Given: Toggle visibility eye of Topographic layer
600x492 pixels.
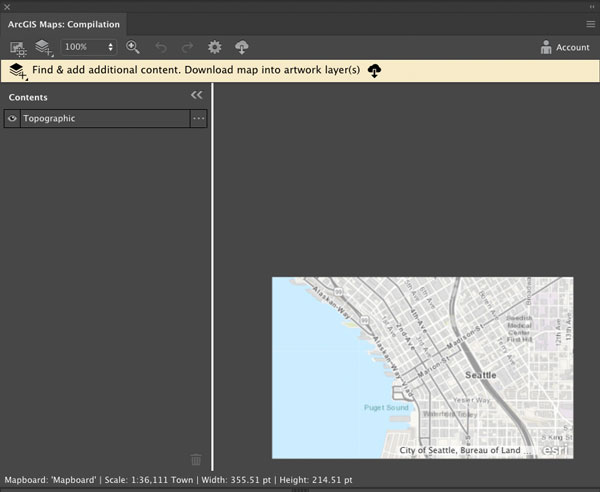Looking at the screenshot, I should [x=12, y=118].
